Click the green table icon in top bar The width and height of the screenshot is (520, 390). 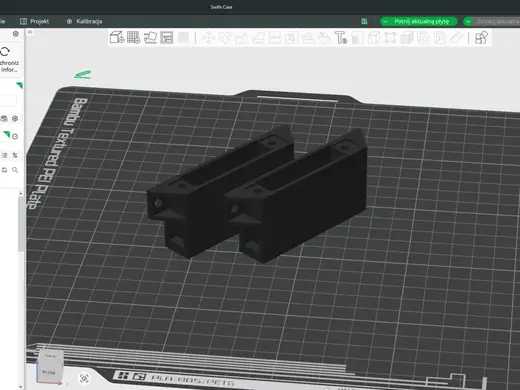point(364,21)
